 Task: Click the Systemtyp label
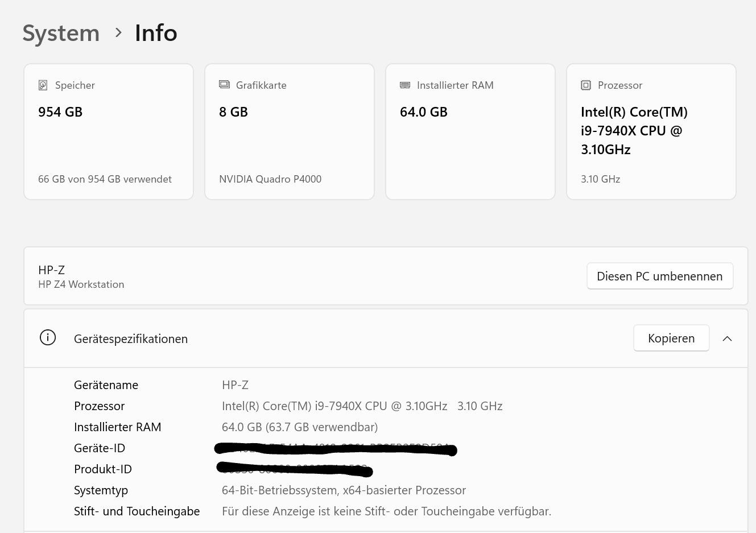(101, 490)
